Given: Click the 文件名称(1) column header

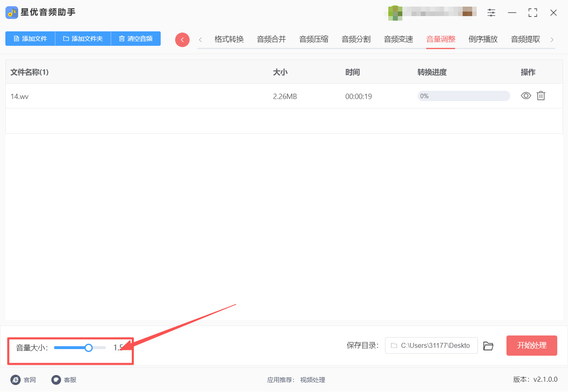Looking at the screenshot, I should pos(29,72).
